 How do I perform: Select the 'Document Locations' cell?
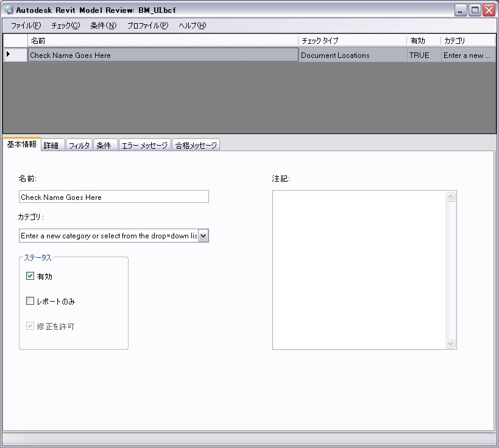coord(353,55)
